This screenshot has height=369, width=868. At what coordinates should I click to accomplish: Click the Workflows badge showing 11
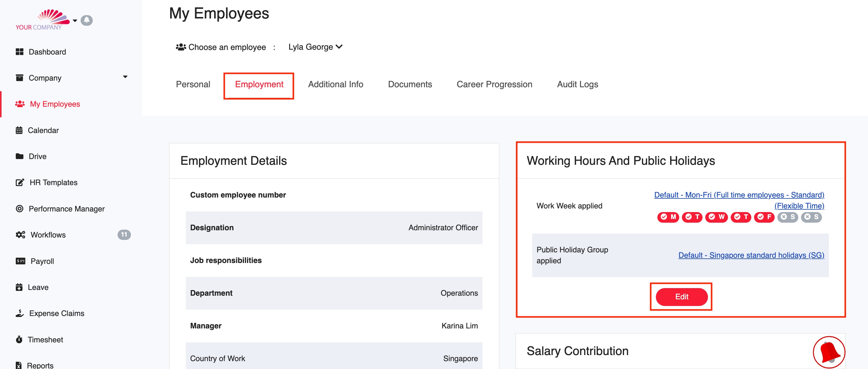click(124, 235)
